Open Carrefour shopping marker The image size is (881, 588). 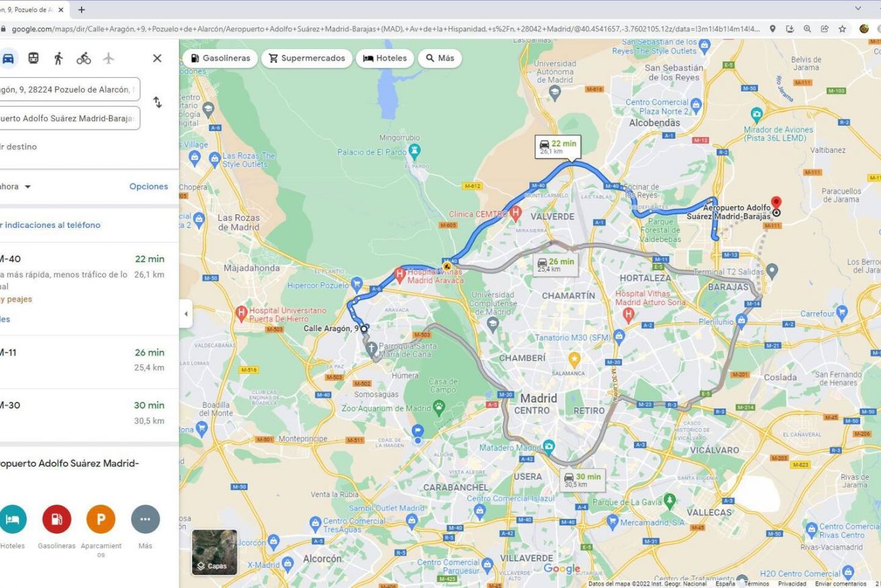pos(843,313)
